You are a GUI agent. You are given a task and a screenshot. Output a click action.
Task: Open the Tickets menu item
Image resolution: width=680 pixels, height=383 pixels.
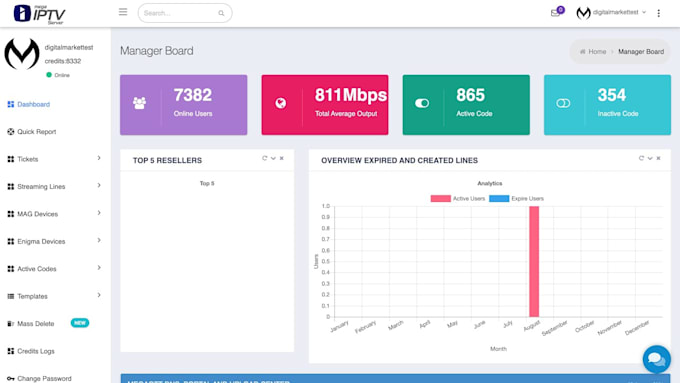tap(28, 159)
